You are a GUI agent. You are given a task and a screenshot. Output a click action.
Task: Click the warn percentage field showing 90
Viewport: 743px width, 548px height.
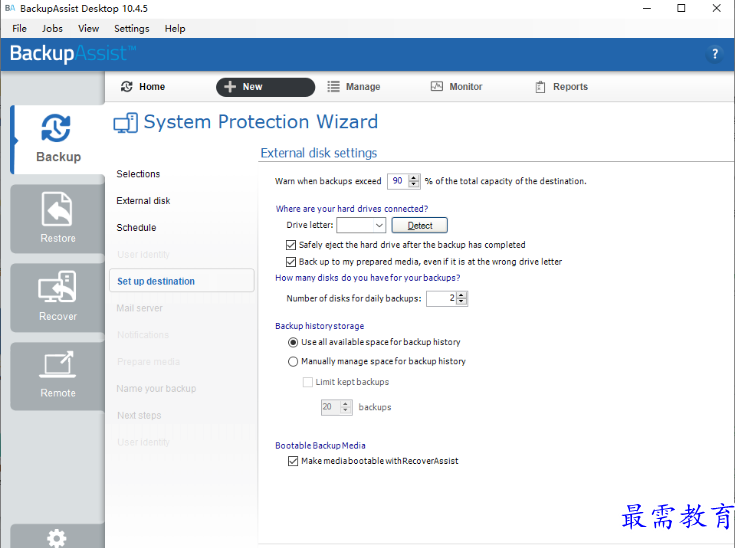398,181
